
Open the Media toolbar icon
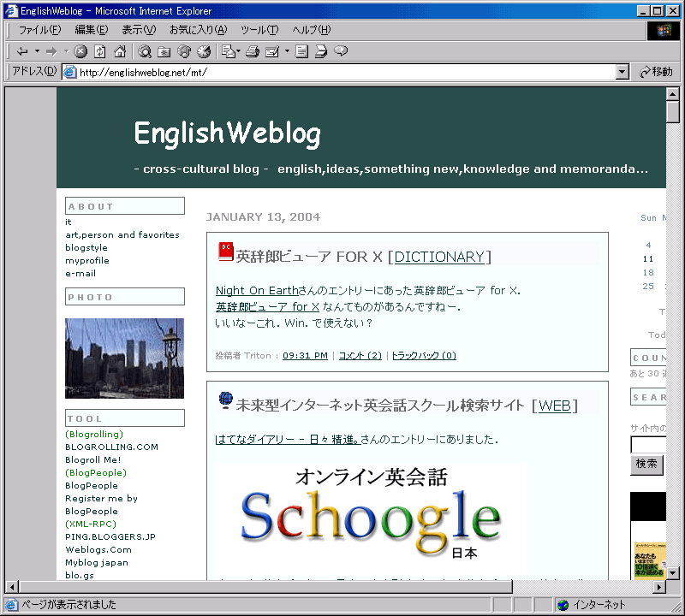(184, 51)
